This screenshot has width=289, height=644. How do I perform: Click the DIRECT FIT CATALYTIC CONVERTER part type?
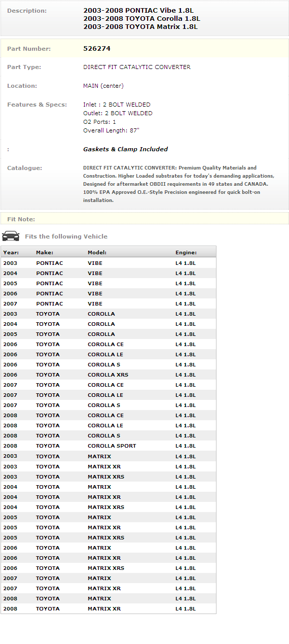(x=137, y=67)
